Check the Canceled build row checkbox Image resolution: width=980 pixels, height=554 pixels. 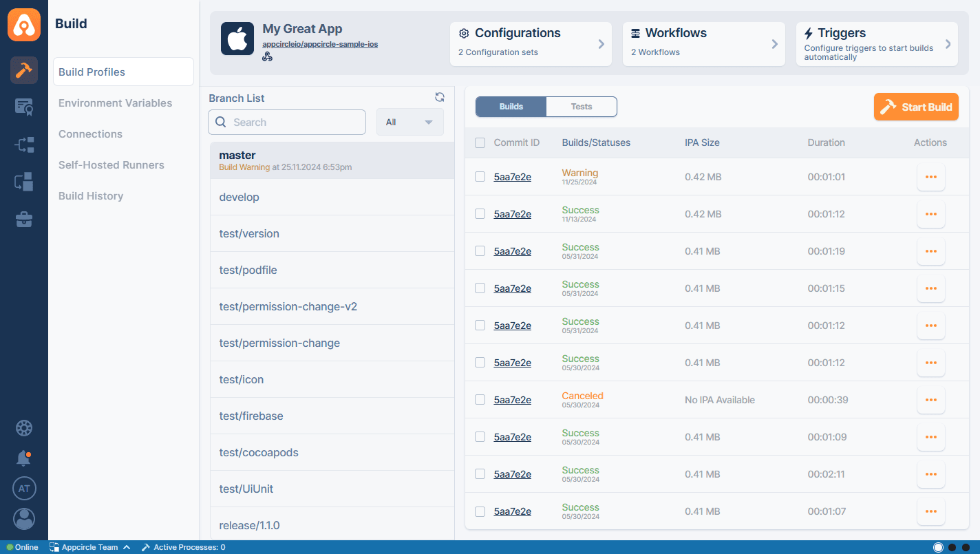(x=480, y=400)
